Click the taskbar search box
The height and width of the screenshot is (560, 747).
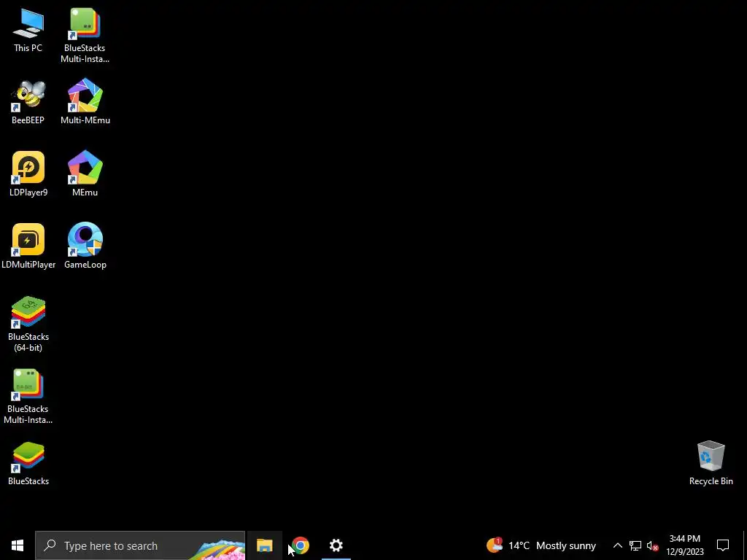[140, 545]
